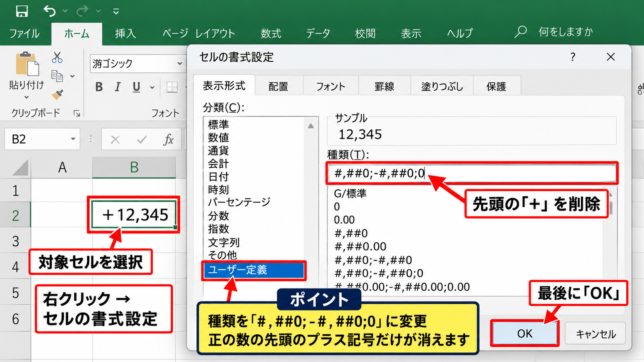Select ユーザー定義 in the category list
The height and width of the screenshot is (362, 644).
point(254,270)
